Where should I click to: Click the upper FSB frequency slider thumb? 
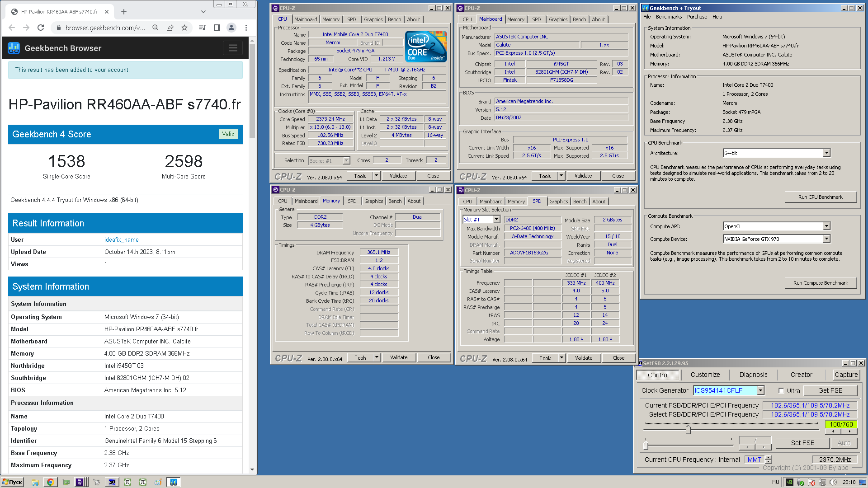click(688, 429)
